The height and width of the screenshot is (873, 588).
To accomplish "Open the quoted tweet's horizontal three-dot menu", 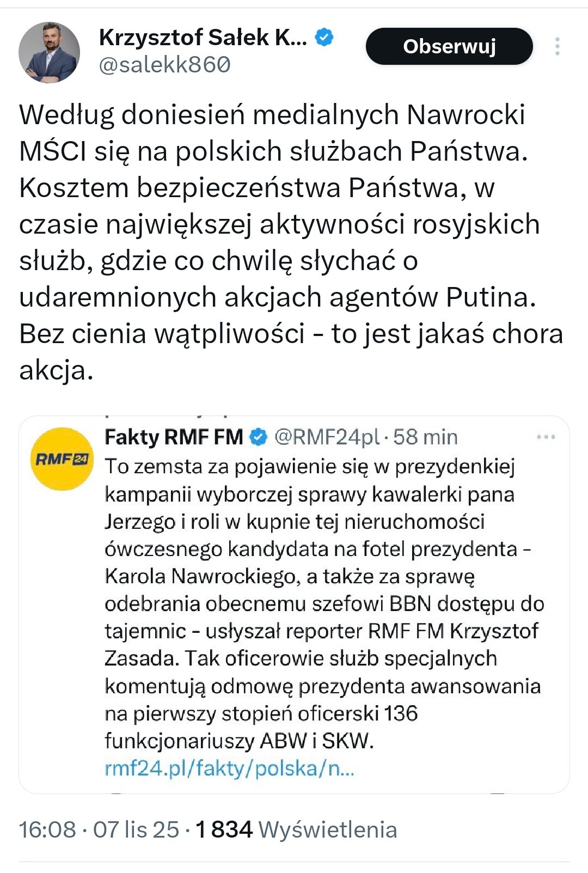I will [x=546, y=437].
